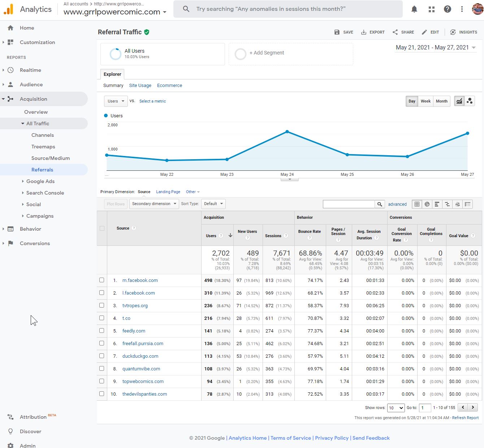Select the Week graph interval

pos(425,101)
